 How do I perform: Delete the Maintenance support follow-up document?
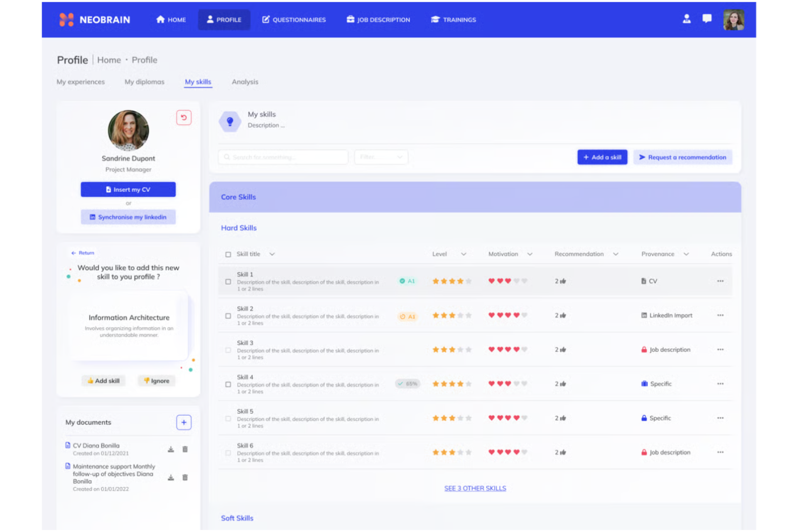click(x=185, y=478)
